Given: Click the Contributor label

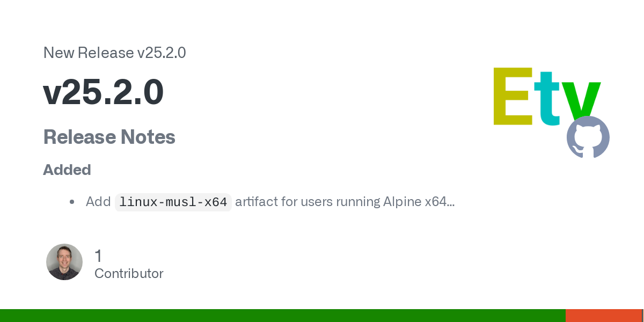Looking at the screenshot, I should click(x=129, y=274).
